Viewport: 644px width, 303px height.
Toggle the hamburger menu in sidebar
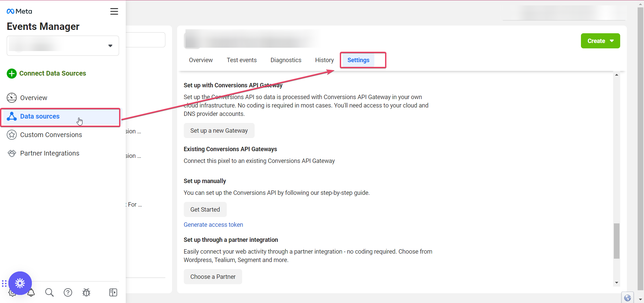coord(114,11)
